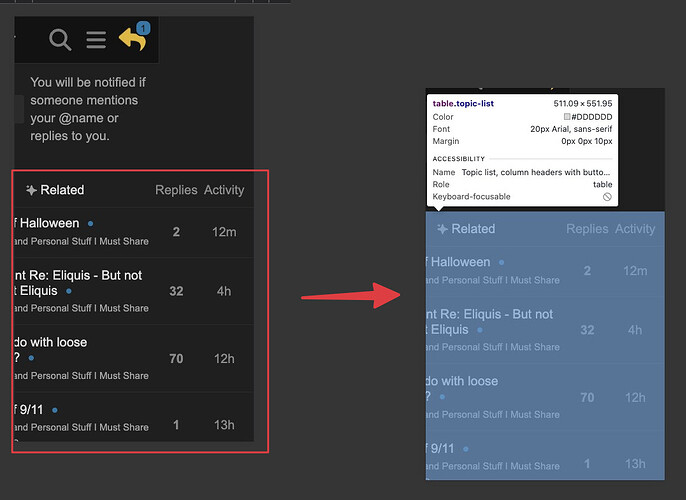Click the dot beside Eliquis in highlighted list

(480, 330)
